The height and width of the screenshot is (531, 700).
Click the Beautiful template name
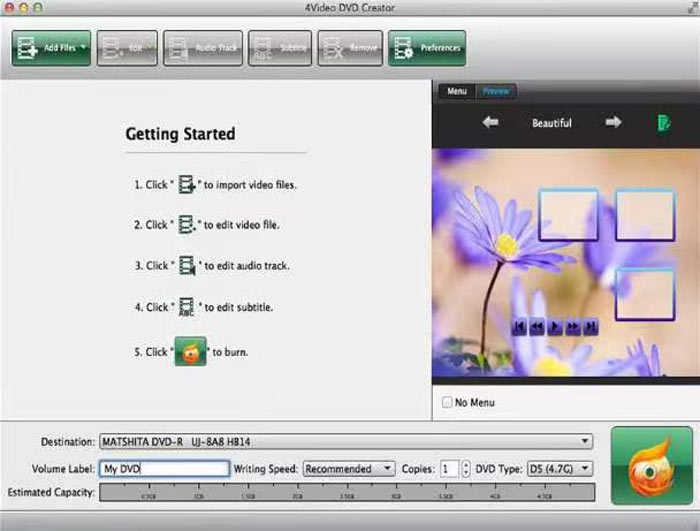click(x=552, y=123)
